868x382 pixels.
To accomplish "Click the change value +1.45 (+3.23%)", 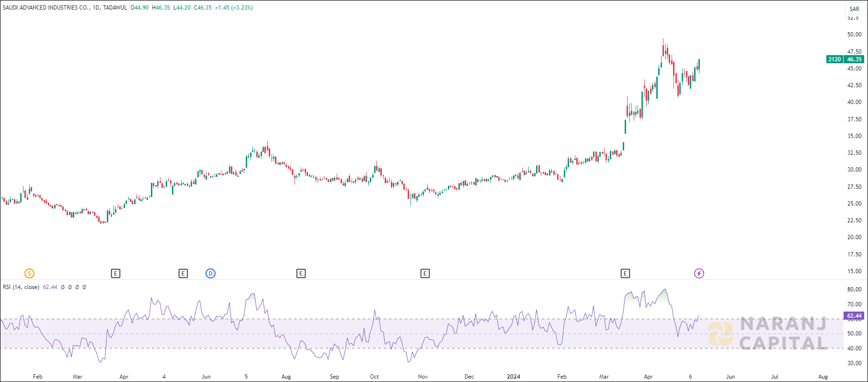I will coord(234,8).
